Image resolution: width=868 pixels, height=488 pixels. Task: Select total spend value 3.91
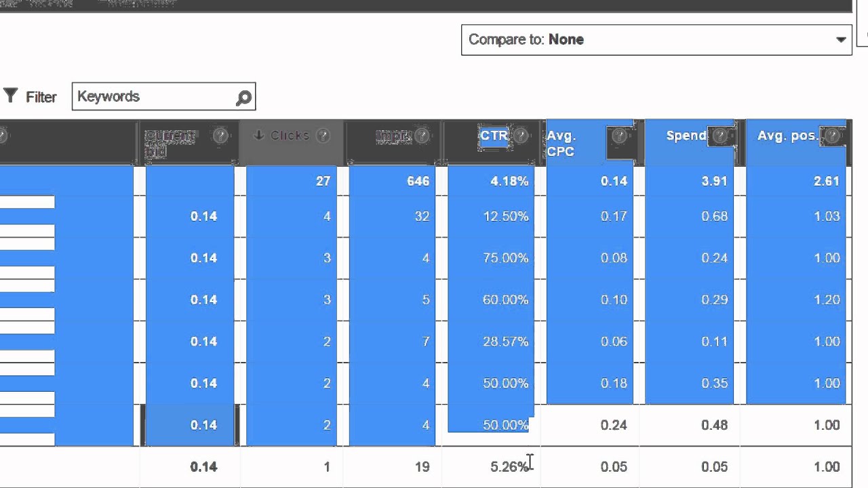tap(714, 181)
